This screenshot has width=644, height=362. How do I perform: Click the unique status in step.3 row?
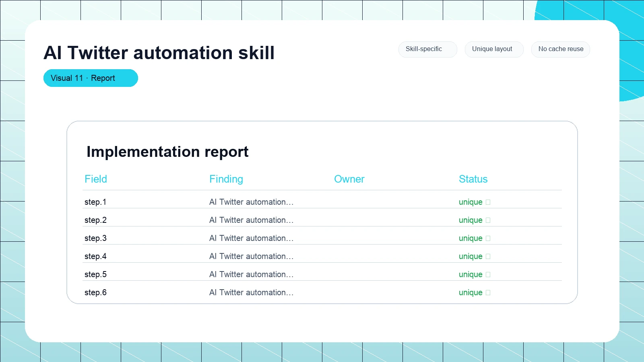(x=475, y=238)
